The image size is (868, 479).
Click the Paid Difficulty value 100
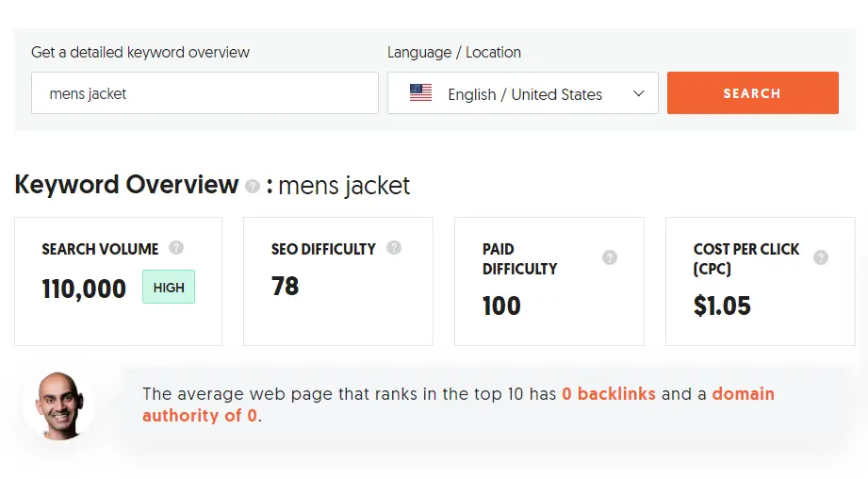[x=501, y=306]
